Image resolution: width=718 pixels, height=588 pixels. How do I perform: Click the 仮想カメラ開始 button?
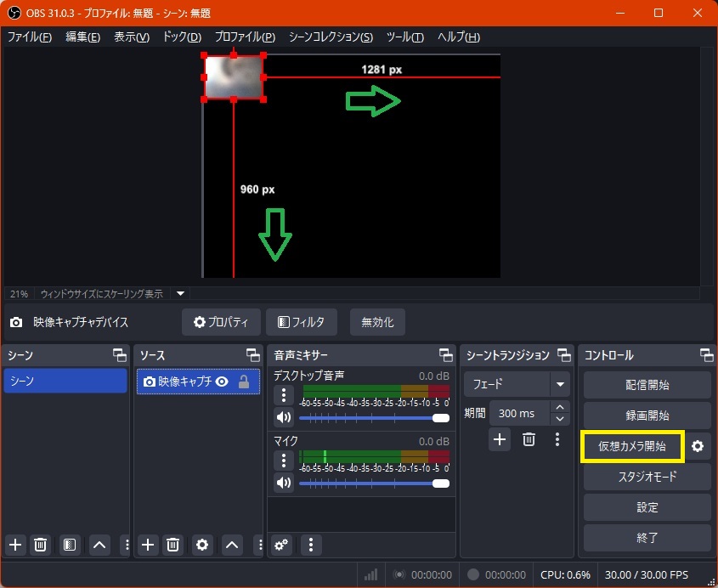tap(632, 446)
